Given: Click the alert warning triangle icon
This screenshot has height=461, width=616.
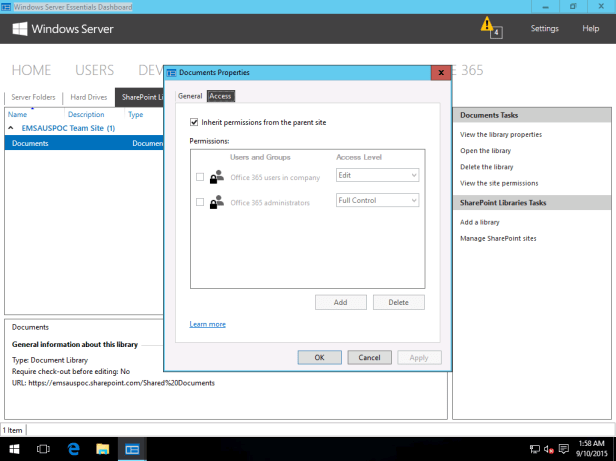Looking at the screenshot, I should pos(487,24).
